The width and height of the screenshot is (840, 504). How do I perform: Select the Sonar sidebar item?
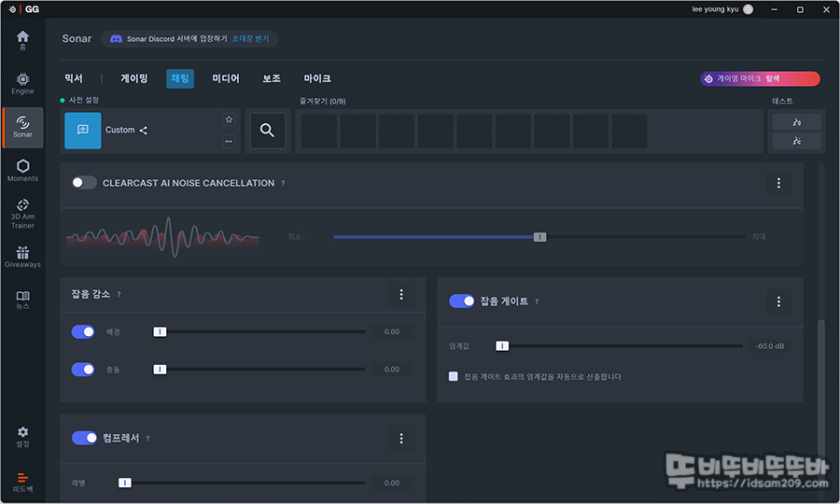coord(22,128)
